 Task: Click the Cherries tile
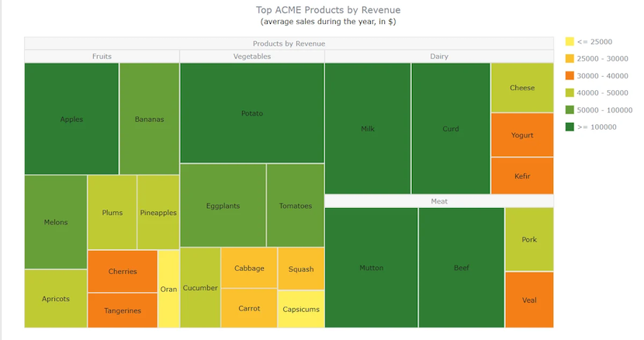pyautogui.click(x=123, y=272)
